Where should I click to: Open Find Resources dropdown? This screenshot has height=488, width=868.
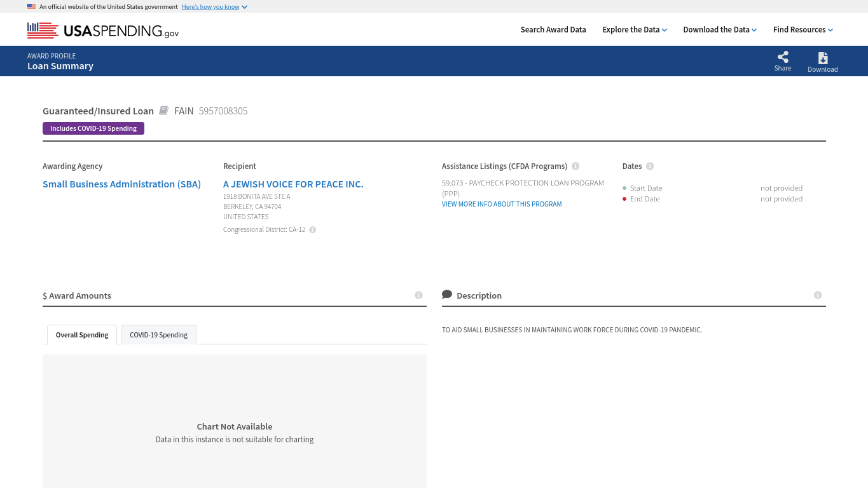[x=803, y=30]
